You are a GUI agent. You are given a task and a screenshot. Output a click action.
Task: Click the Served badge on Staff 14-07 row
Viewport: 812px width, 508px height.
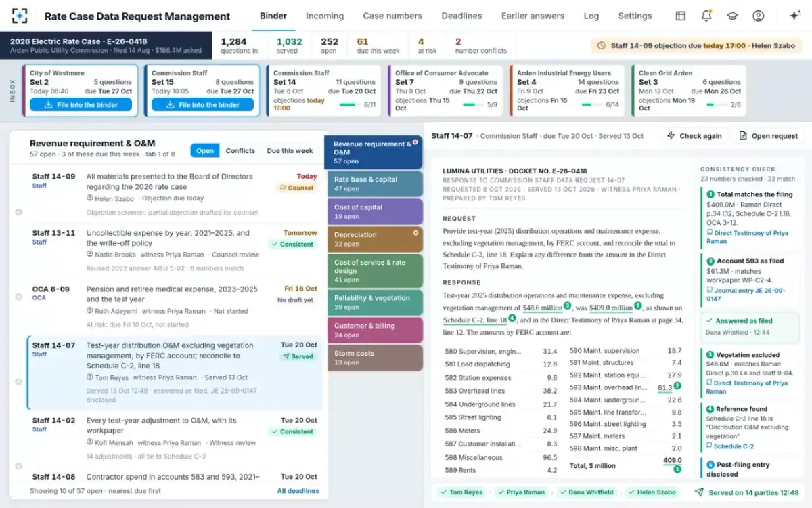[298, 356]
